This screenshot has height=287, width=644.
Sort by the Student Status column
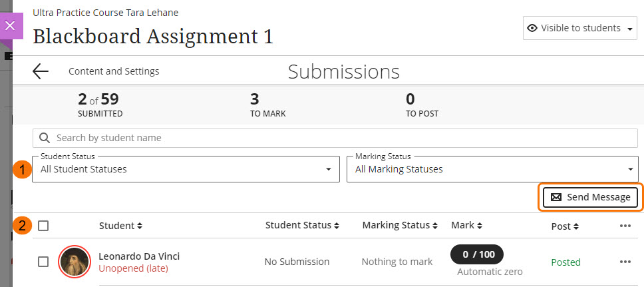(x=302, y=225)
